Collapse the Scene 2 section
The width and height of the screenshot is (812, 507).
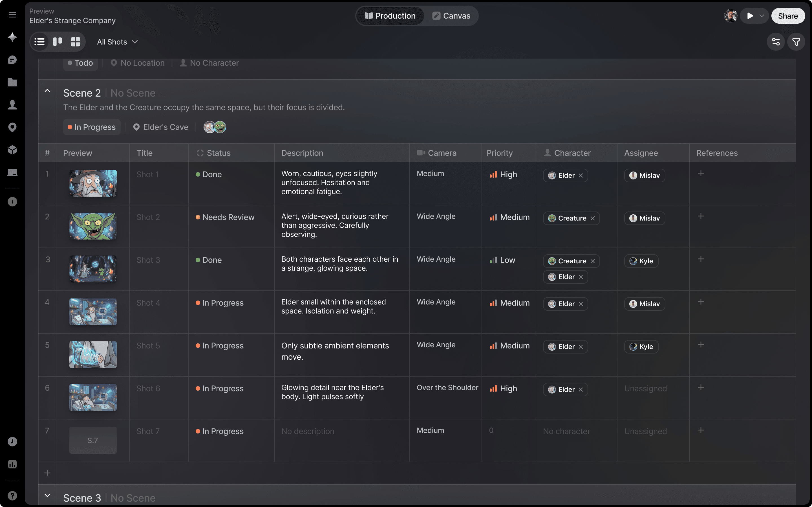[x=47, y=90]
